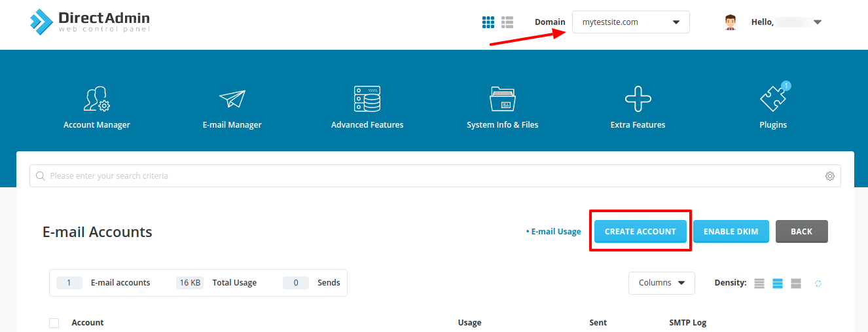Open the Columns dropdown
This screenshot has width=868, height=332.
click(661, 283)
